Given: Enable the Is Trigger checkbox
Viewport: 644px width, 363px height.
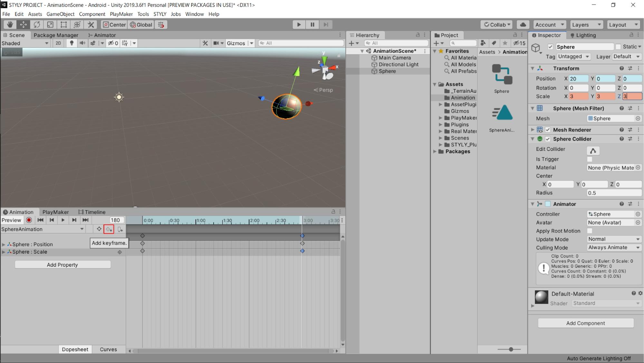Looking at the screenshot, I should (590, 159).
